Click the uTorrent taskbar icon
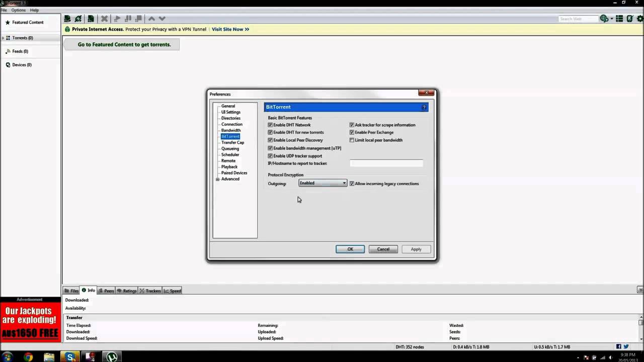Screen dimensions: 644x362 click(x=112, y=357)
